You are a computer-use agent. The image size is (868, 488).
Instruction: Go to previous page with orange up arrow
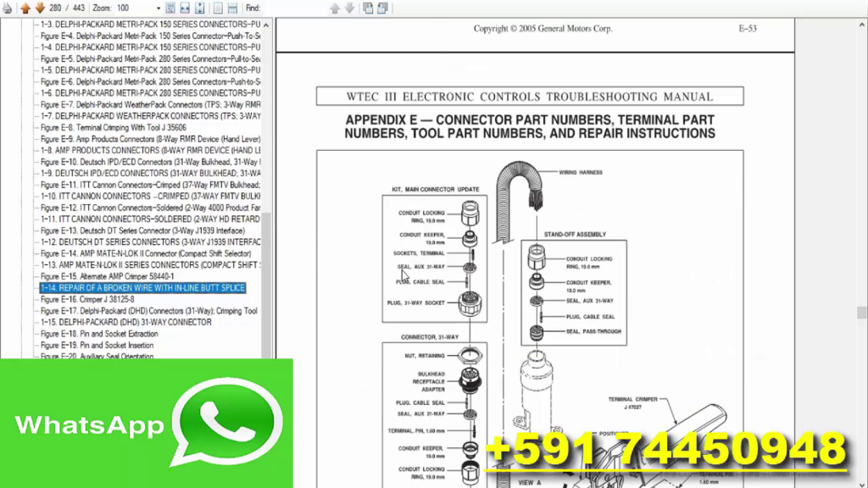click(x=26, y=8)
